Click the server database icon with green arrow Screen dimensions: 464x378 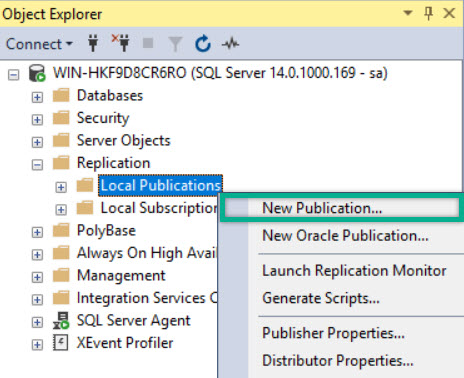[37, 73]
